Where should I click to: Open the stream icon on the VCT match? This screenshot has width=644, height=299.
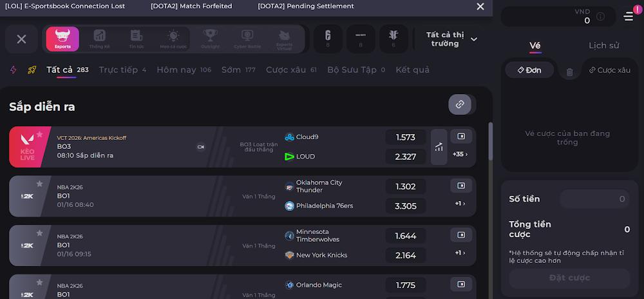(201, 147)
